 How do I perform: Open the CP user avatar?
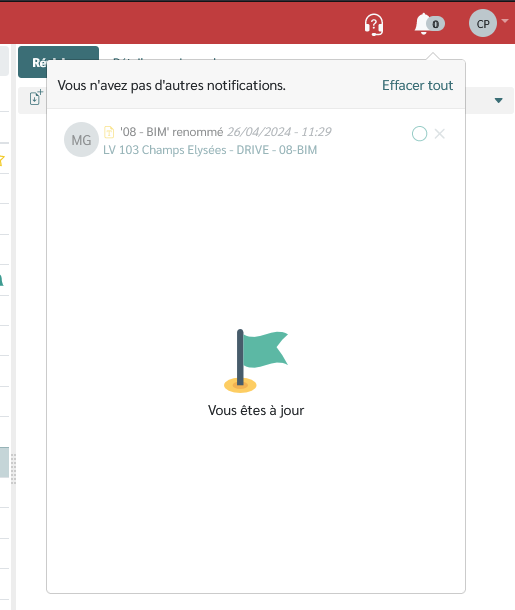(483, 23)
